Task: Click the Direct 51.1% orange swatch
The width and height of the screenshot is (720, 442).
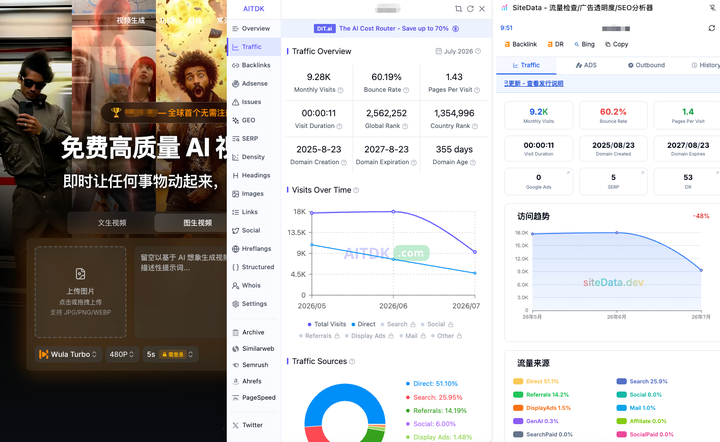Action: point(518,381)
